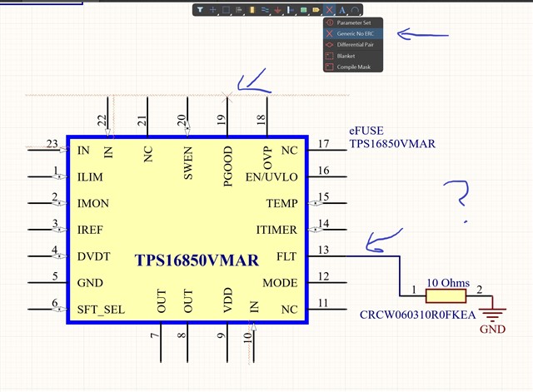533x392 pixels.
Task: Choose the rectangle selection tool
Action: (226, 10)
